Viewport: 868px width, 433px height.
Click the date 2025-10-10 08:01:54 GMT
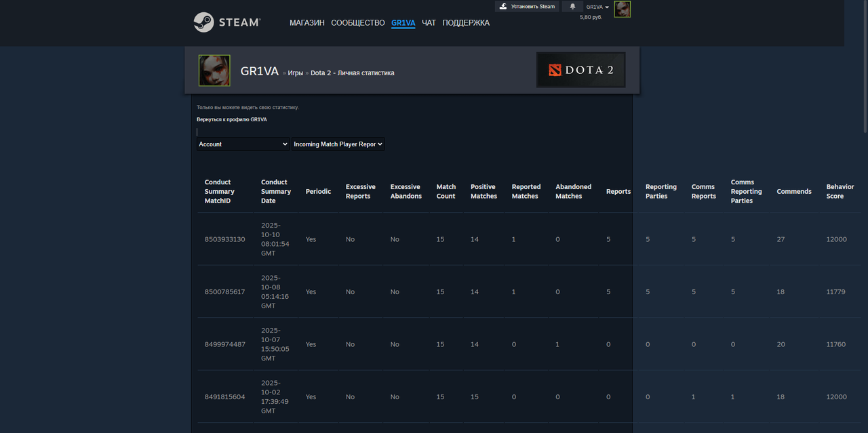click(x=275, y=239)
